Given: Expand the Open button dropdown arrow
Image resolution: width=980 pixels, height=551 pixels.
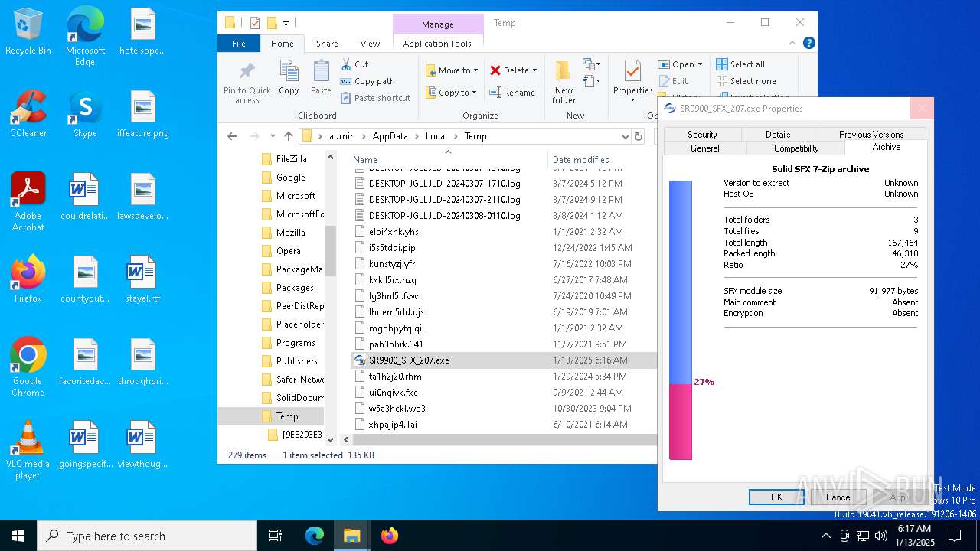Looking at the screenshot, I should coord(699,64).
